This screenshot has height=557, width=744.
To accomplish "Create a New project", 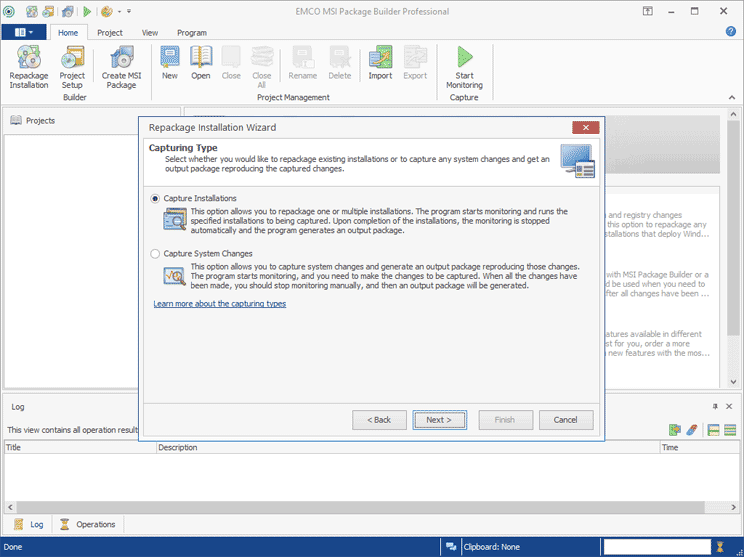I will [x=170, y=63].
